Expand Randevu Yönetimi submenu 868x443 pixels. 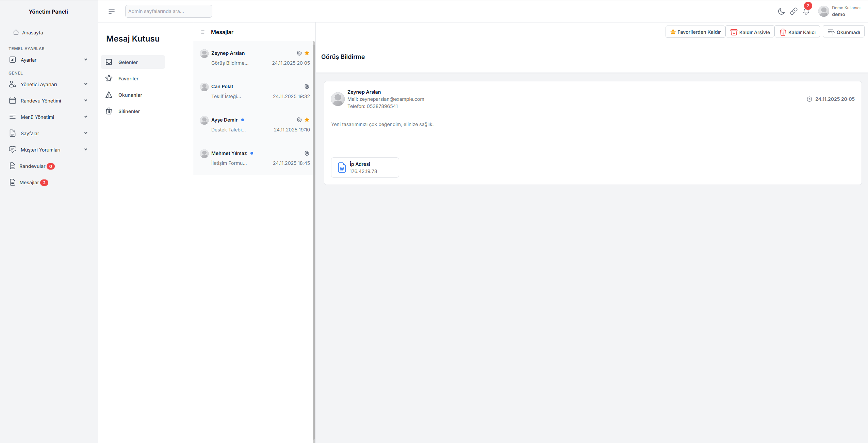tap(86, 100)
